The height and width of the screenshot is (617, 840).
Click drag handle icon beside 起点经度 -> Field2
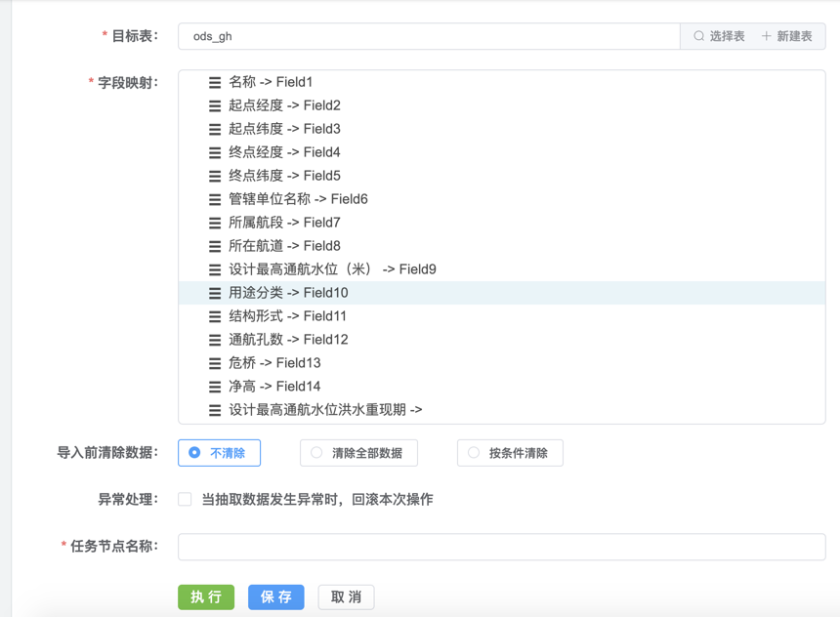point(215,106)
